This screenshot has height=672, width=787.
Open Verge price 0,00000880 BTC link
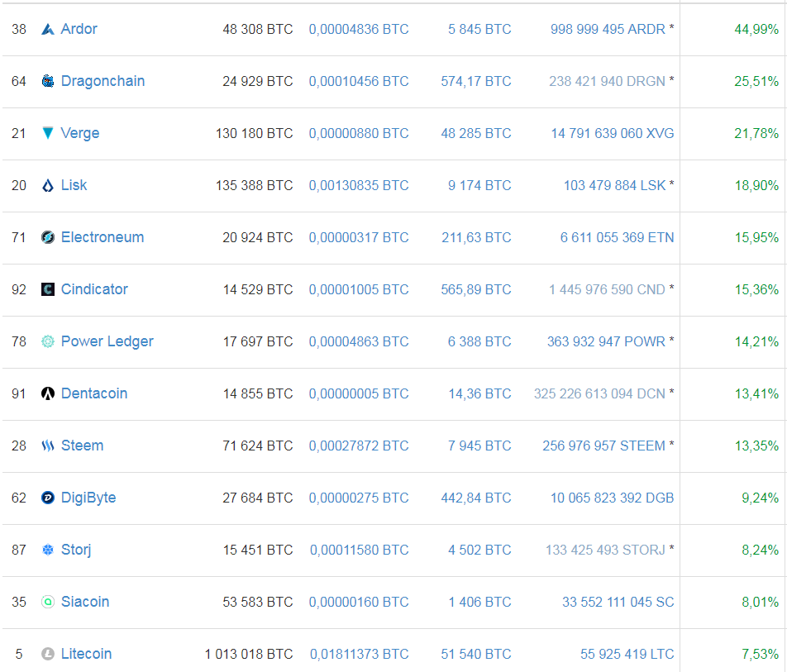pyautogui.click(x=359, y=133)
